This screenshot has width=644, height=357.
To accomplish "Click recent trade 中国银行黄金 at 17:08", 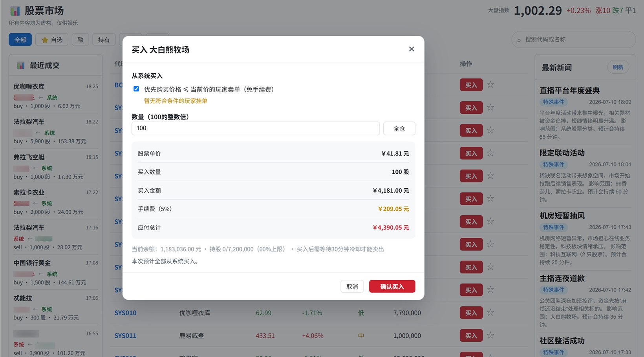I will [56, 272].
